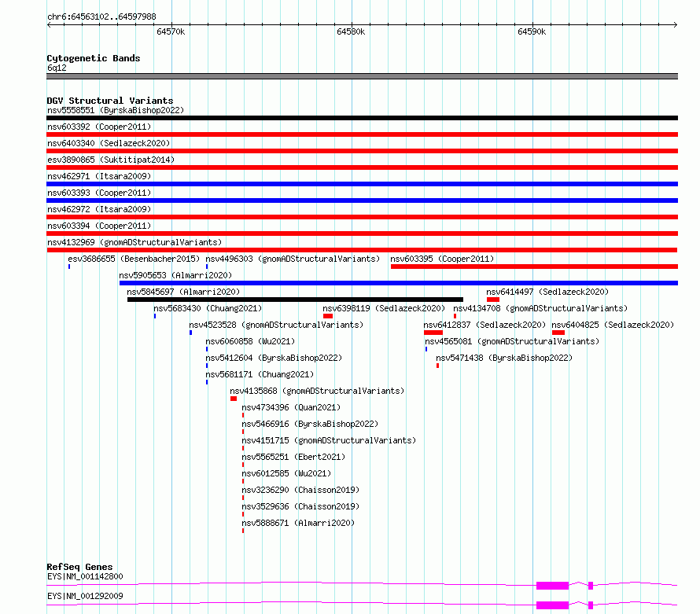Click the EYS|NM_001292009 gene label
The height and width of the screenshot is (614, 700).
pos(85,596)
